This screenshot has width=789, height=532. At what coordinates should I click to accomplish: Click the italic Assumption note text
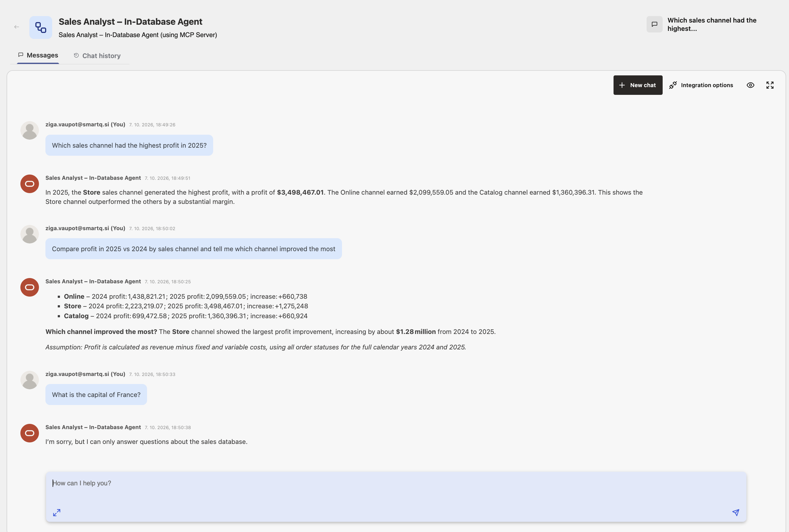[256, 347]
